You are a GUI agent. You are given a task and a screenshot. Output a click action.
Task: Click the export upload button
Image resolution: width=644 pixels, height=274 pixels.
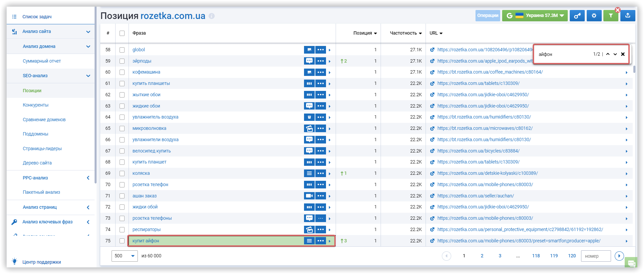[x=628, y=16]
